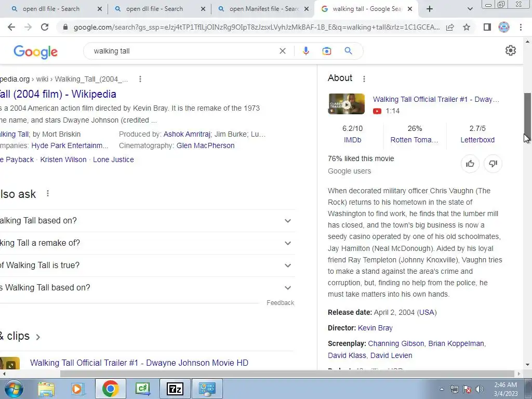Open Channing Gibson screenplay link

point(396,343)
